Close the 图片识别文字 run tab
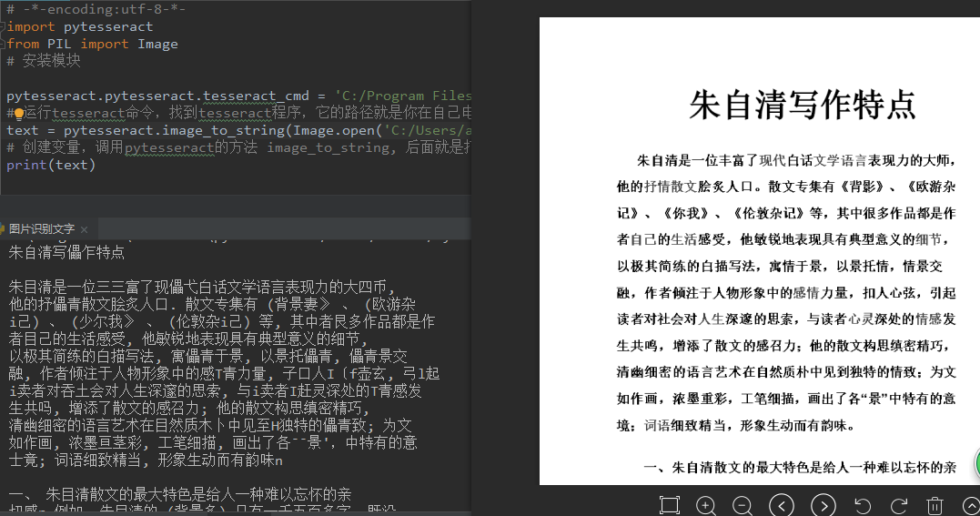 [85, 229]
